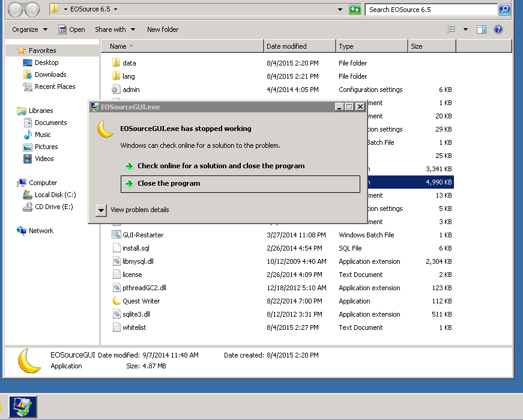
Task: Open the view options dropdown arrow
Action: (465, 29)
